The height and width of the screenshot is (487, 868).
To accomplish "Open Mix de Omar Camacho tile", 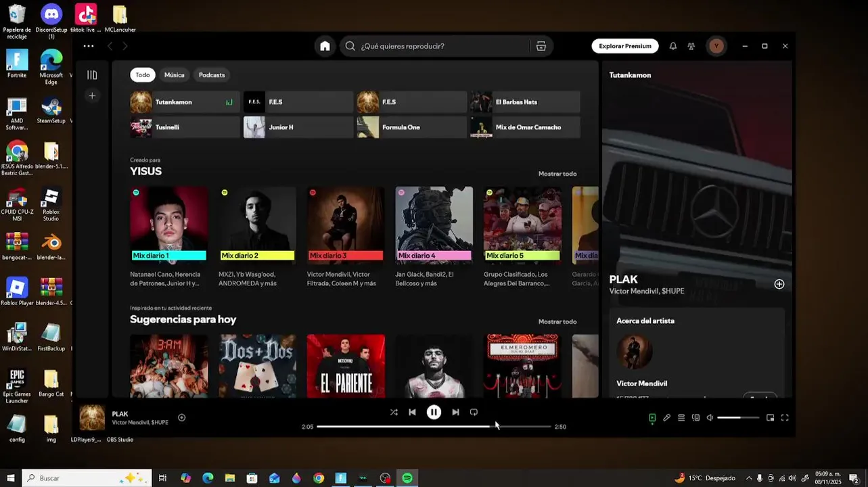I will [525, 127].
